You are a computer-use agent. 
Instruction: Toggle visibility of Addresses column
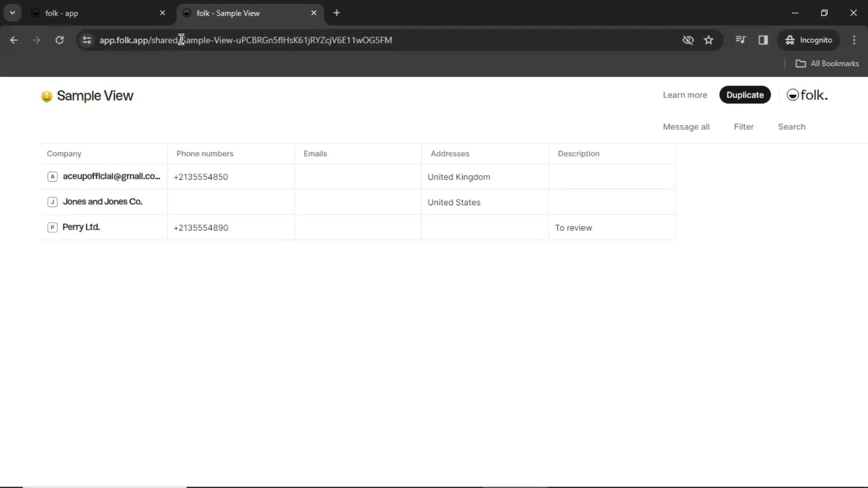(449, 153)
